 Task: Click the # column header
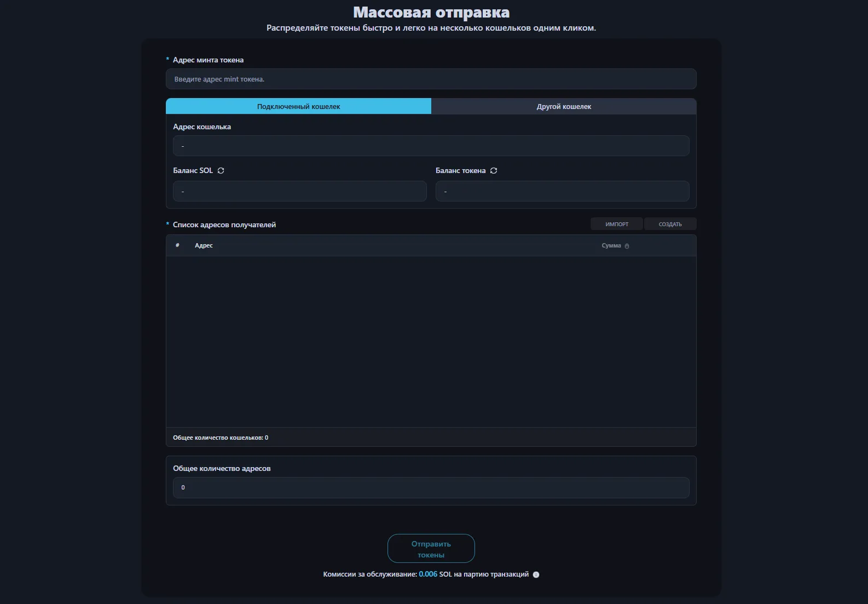coord(177,246)
